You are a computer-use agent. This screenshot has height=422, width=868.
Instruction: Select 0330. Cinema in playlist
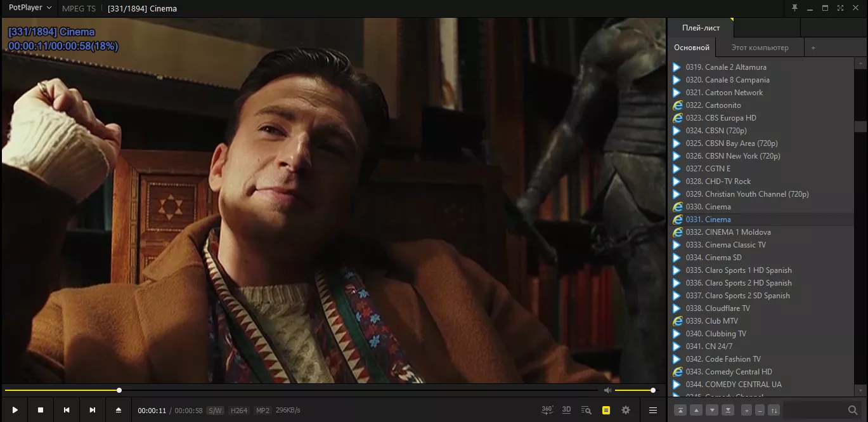(x=761, y=207)
